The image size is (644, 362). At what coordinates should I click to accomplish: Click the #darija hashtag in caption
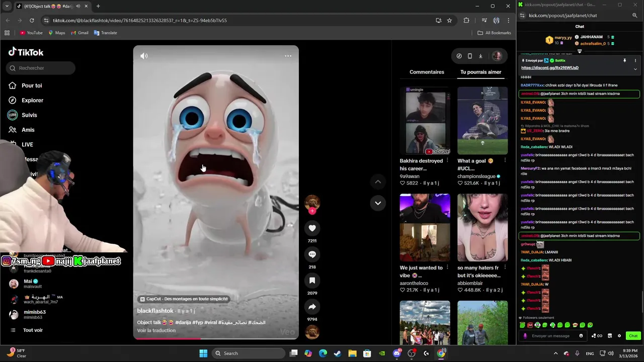[x=183, y=322]
